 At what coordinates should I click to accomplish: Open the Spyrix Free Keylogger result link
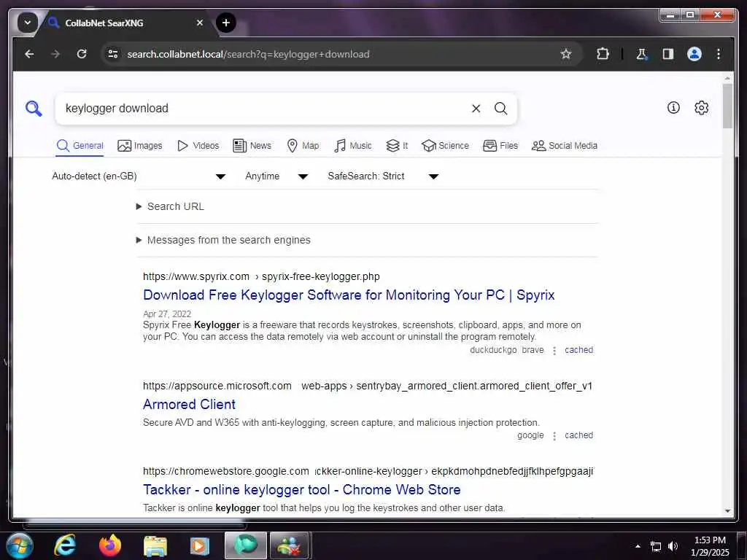point(349,295)
